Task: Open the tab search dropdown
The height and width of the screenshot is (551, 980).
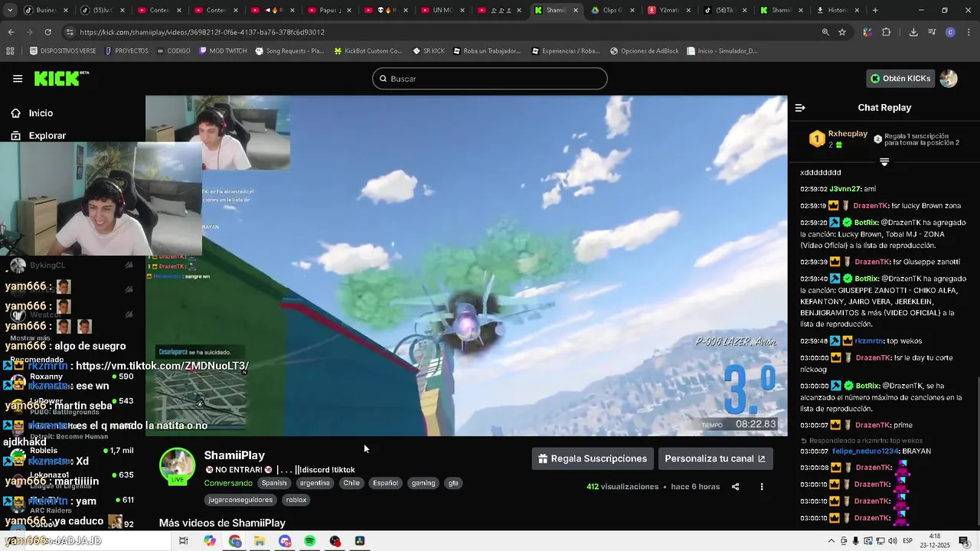Action: [10, 10]
